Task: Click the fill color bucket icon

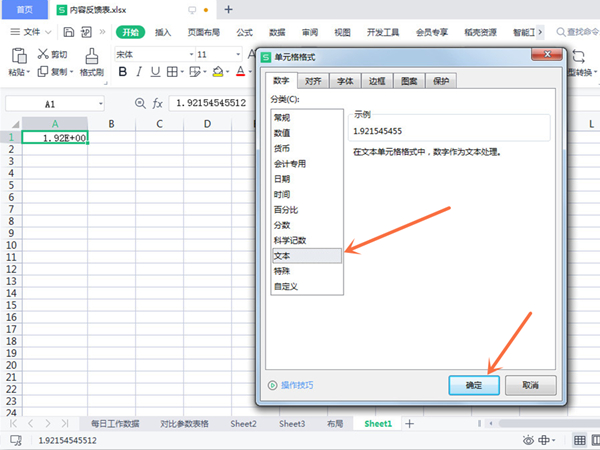Action: pyautogui.click(x=218, y=72)
